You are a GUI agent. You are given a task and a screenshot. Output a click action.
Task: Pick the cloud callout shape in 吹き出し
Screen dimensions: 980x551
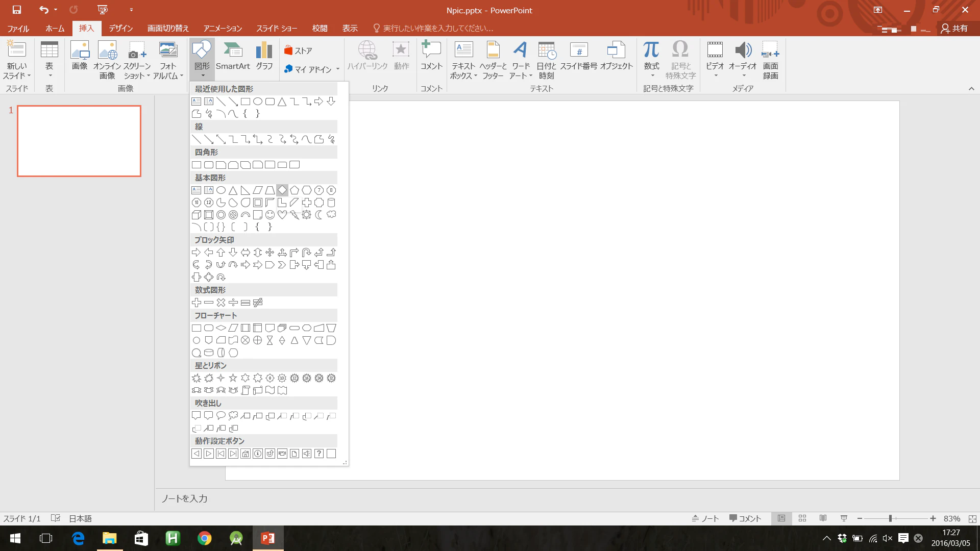pyautogui.click(x=233, y=416)
